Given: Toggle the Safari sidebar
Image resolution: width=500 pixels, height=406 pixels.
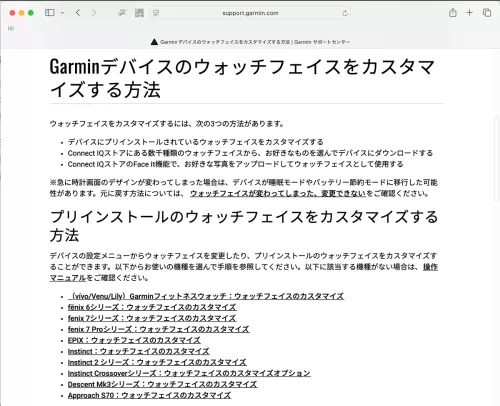Looking at the screenshot, I should tap(50, 13).
